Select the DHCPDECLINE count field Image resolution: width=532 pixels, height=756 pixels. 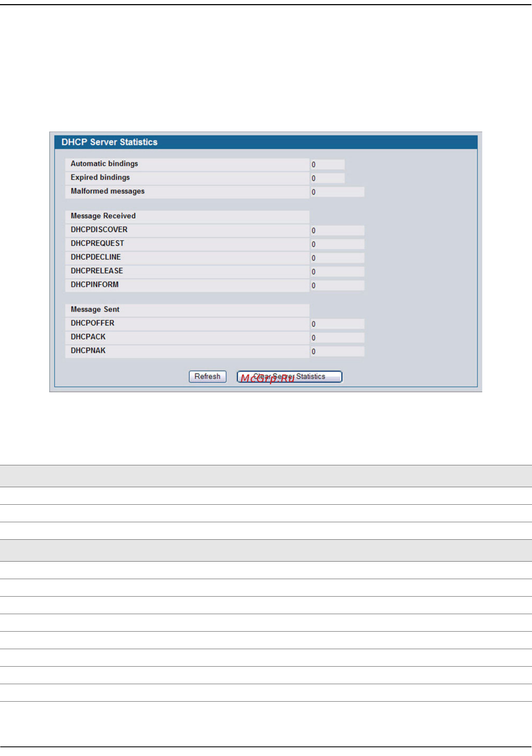pos(337,258)
